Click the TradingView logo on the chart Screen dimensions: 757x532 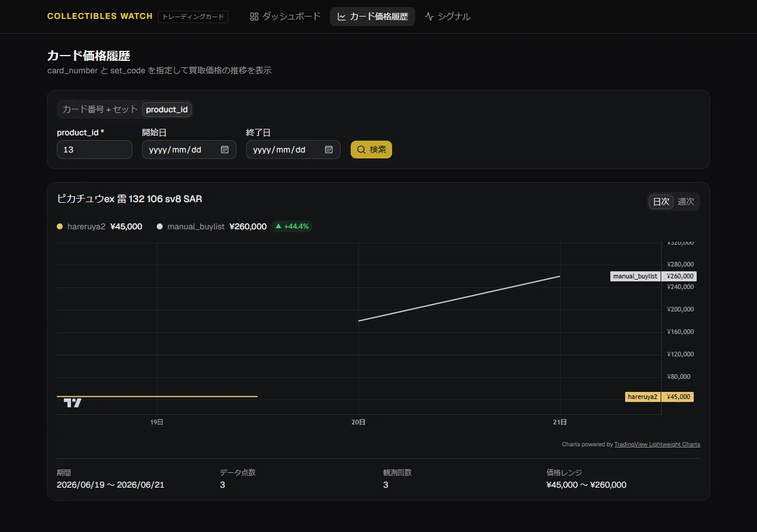point(73,403)
